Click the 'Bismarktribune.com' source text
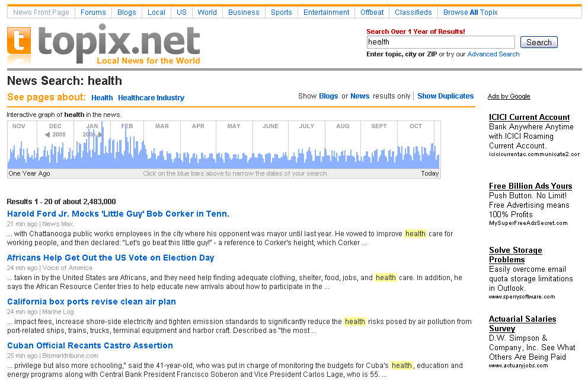 point(70,356)
